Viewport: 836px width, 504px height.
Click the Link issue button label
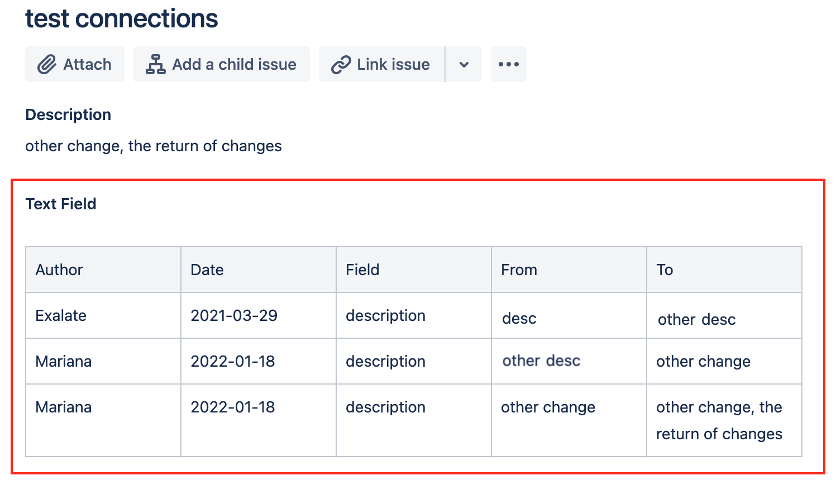(393, 65)
